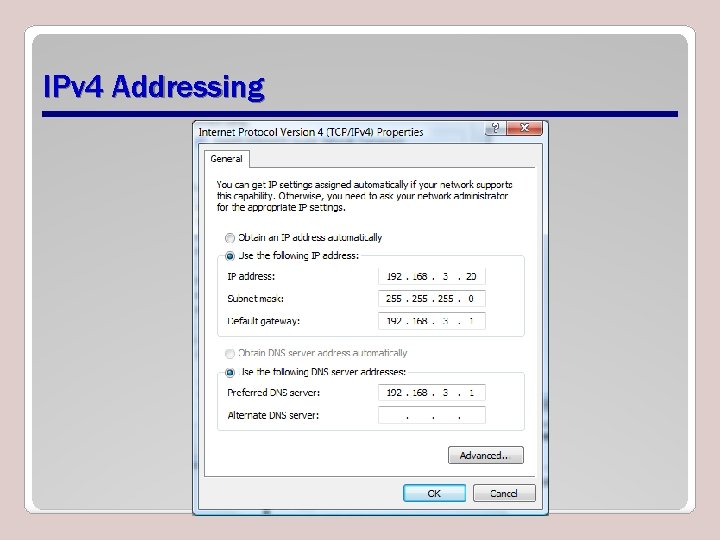The width and height of the screenshot is (720, 540).
Task: Click the IP address input field
Action: pos(432,276)
